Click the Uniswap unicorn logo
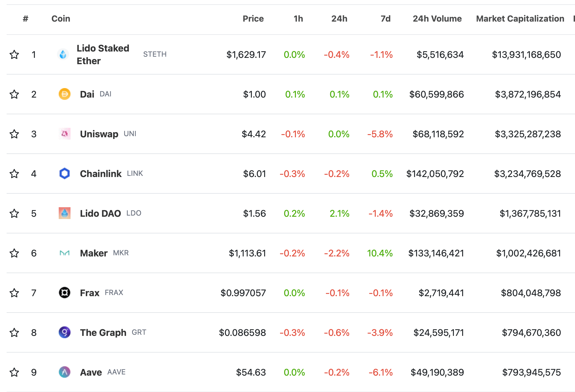Screen dimensions: 575x392 click(x=64, y=134)
